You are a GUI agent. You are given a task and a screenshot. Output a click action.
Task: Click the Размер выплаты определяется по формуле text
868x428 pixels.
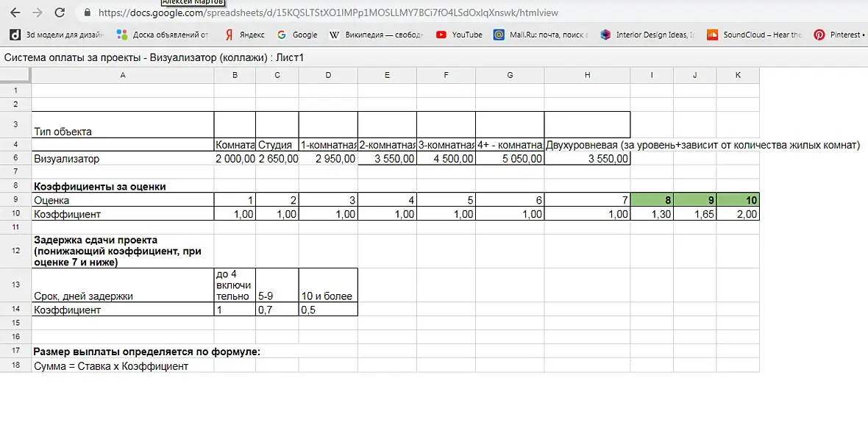146,352
